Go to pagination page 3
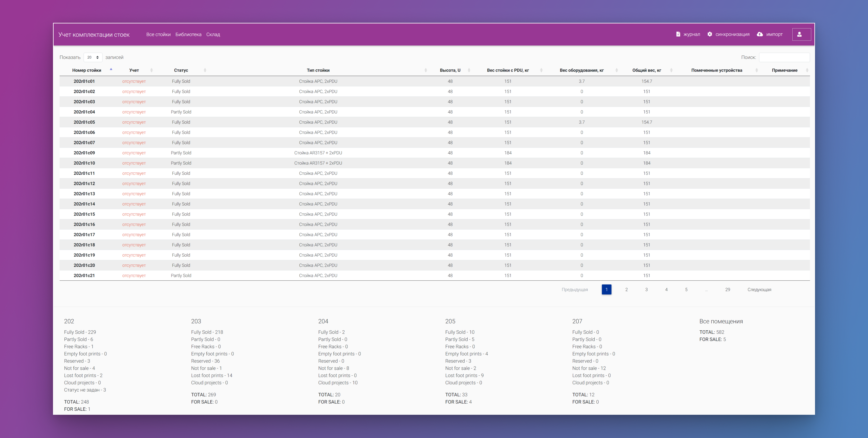Viewport: 868px width, 438px height. tap(646, 289)
